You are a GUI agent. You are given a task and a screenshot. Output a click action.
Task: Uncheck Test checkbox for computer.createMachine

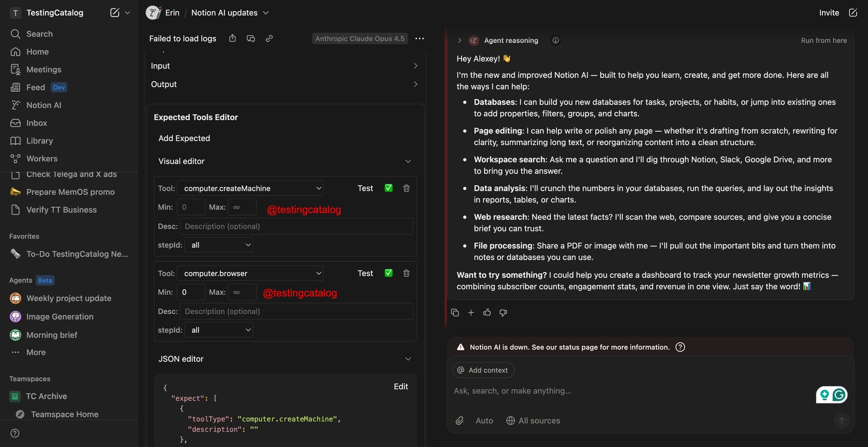[x=388, y=188]
